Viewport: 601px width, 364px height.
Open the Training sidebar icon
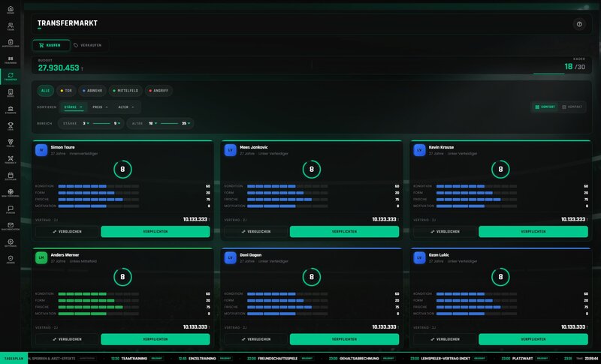(x=11, y=60)
